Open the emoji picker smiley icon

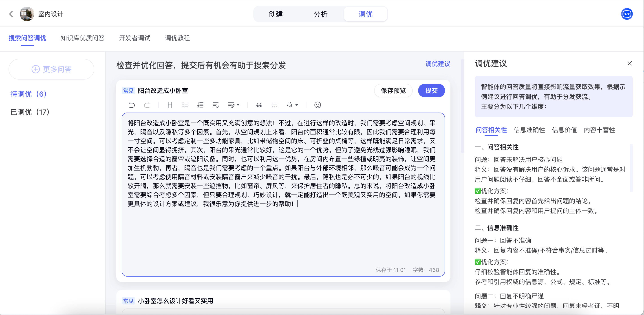(x=318, y=105)
